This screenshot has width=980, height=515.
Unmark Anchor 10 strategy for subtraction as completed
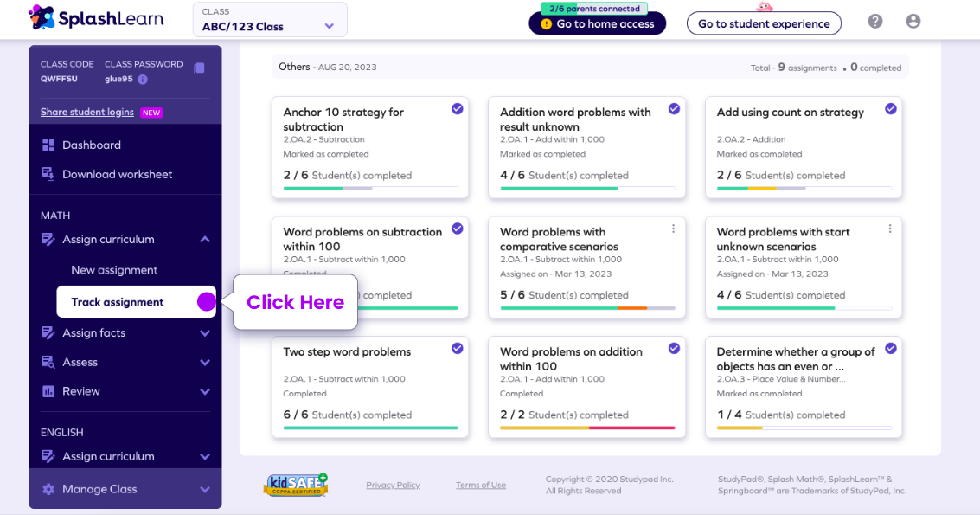point(458,107)
